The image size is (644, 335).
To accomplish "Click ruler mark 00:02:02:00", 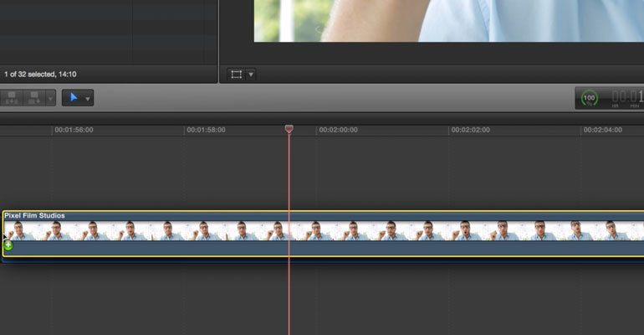I will pyautogui.click(x=471, y=130).
